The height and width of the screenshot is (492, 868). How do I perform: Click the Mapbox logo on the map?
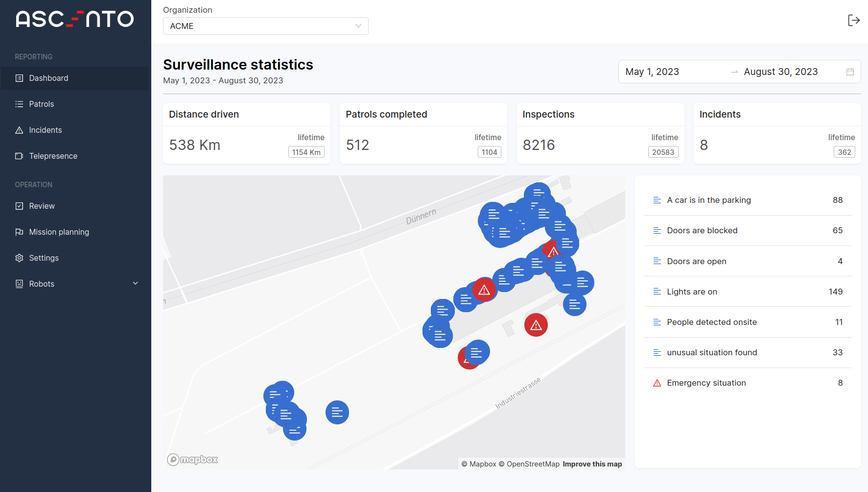(x=192, y=460)
